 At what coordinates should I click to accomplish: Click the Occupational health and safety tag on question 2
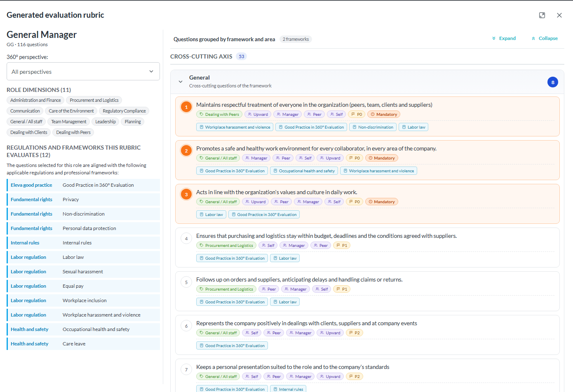304,171
